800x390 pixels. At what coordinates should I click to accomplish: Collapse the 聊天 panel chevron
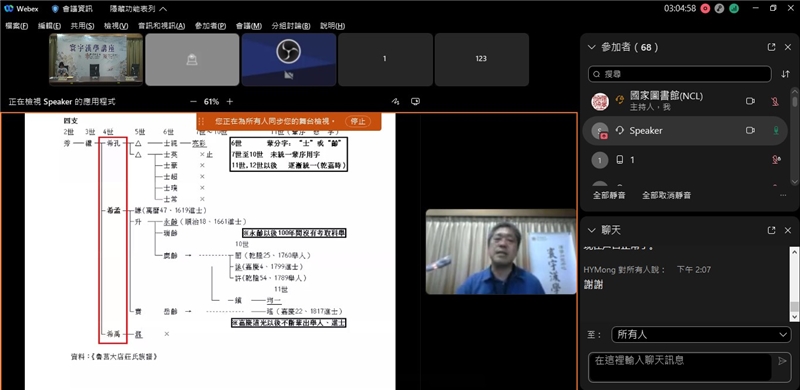pyautogui.click(x=591, y=231)
